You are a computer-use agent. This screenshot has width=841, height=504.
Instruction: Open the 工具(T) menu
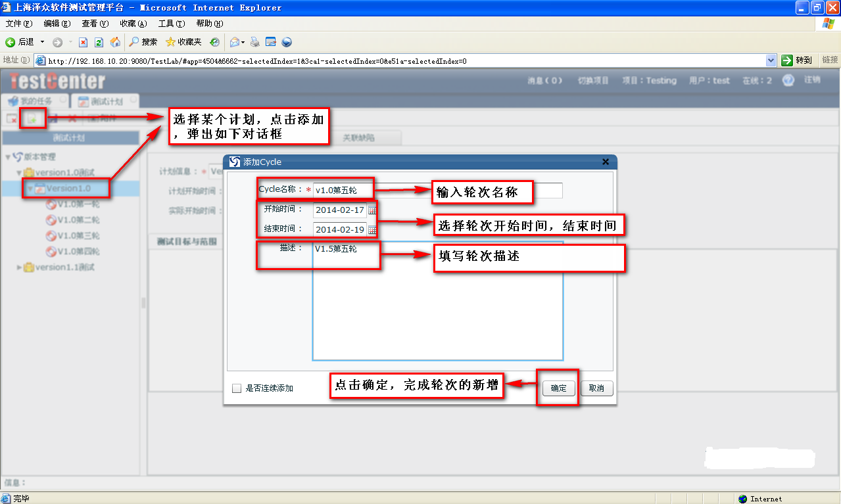(x=172, y=24)
